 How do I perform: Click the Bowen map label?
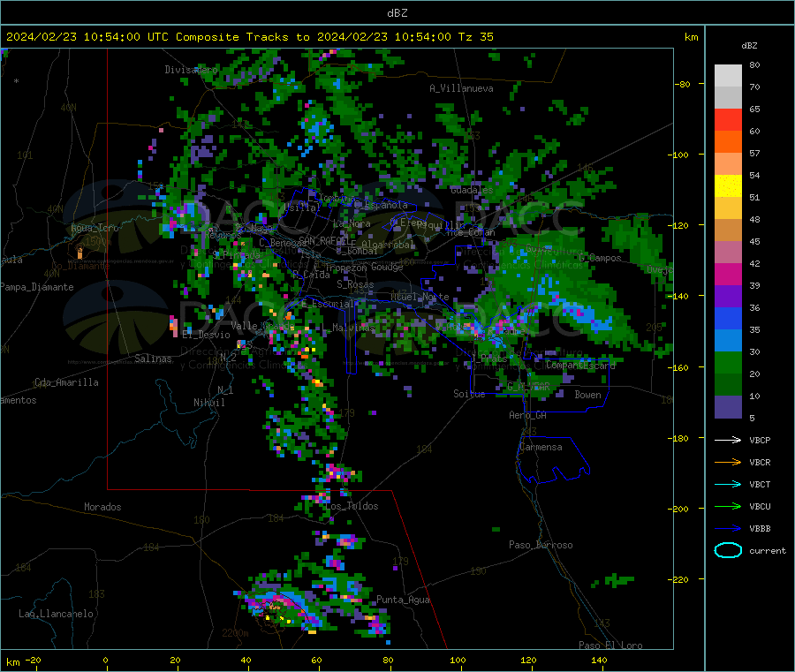tap(587, 395)
